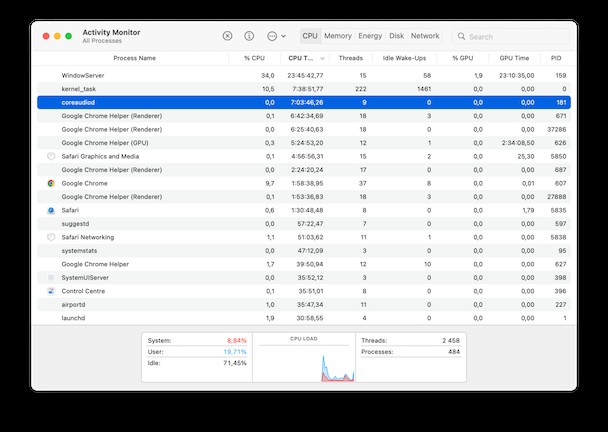Click the CPU Load graph
The image size is (608, 432).
tap(304, 363)
